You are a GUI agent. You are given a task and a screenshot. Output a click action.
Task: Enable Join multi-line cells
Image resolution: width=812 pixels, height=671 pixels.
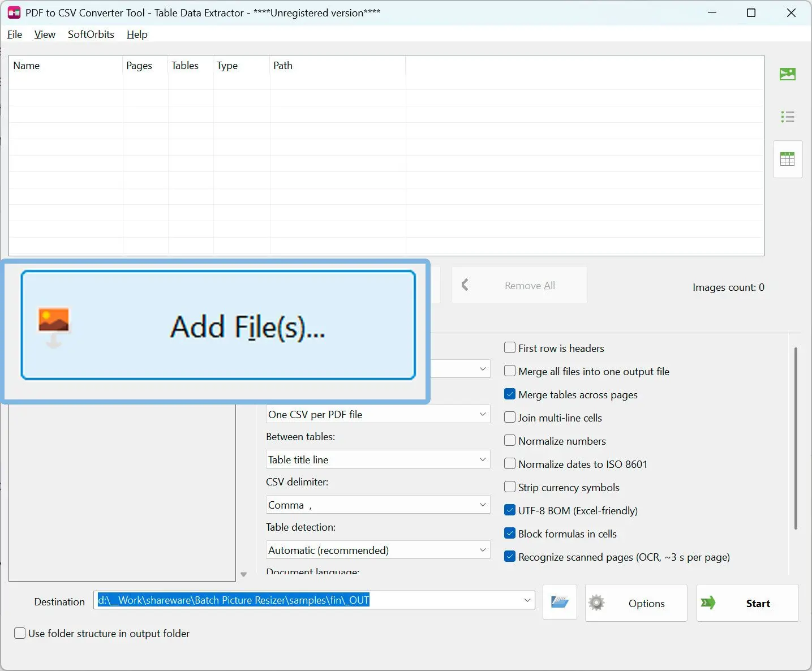tap(510, 418)
